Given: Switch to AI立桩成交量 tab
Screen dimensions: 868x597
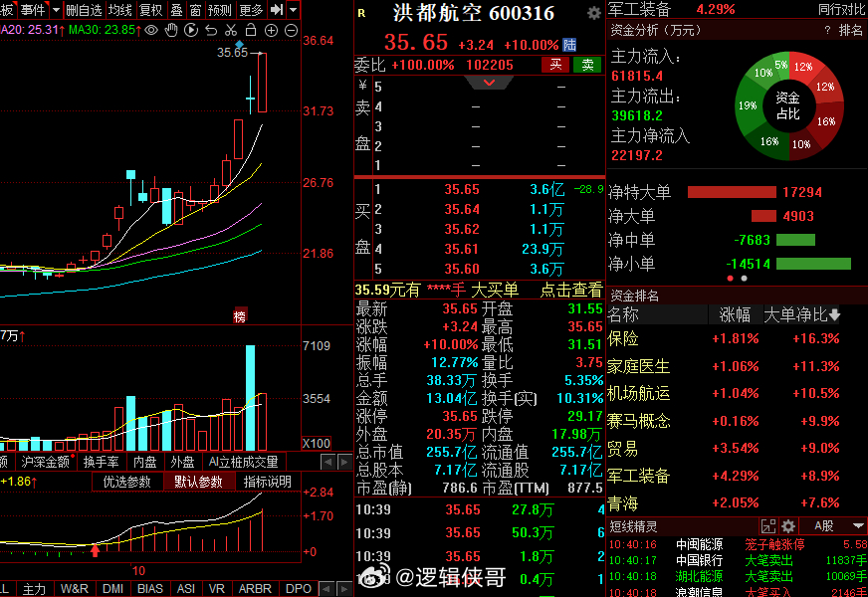Looking at the screenshot, I should [243, 462].
